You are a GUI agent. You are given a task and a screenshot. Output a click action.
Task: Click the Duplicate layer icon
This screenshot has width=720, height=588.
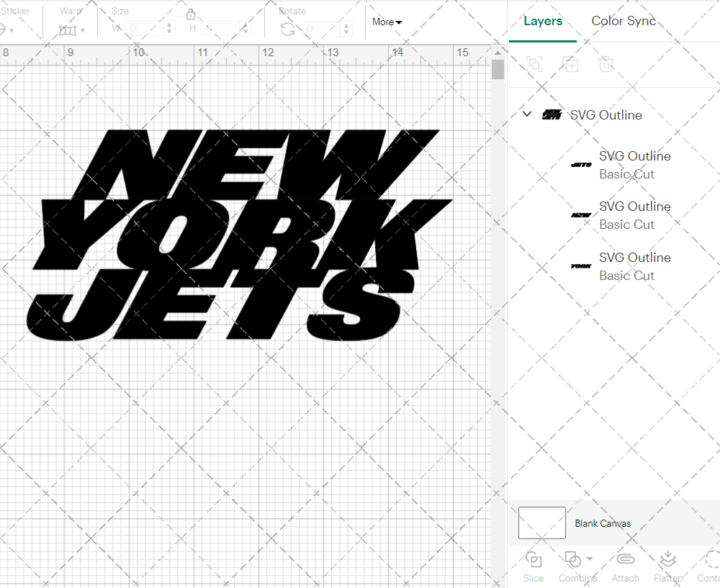[570, 64]
